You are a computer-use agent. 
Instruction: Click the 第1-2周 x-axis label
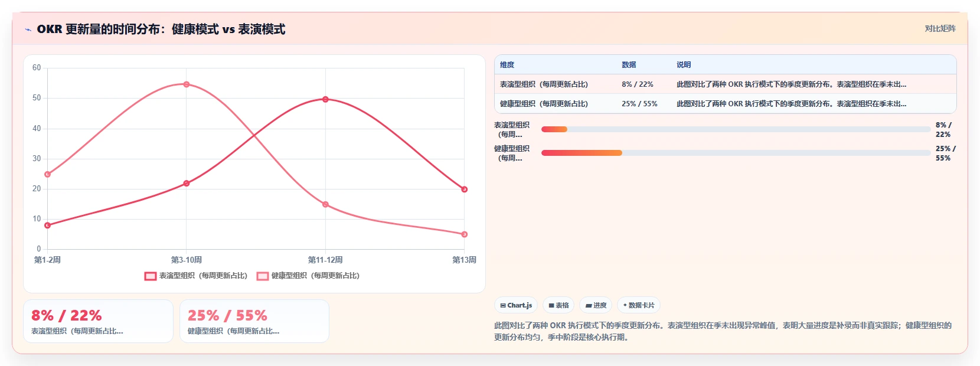coord(47,260)
